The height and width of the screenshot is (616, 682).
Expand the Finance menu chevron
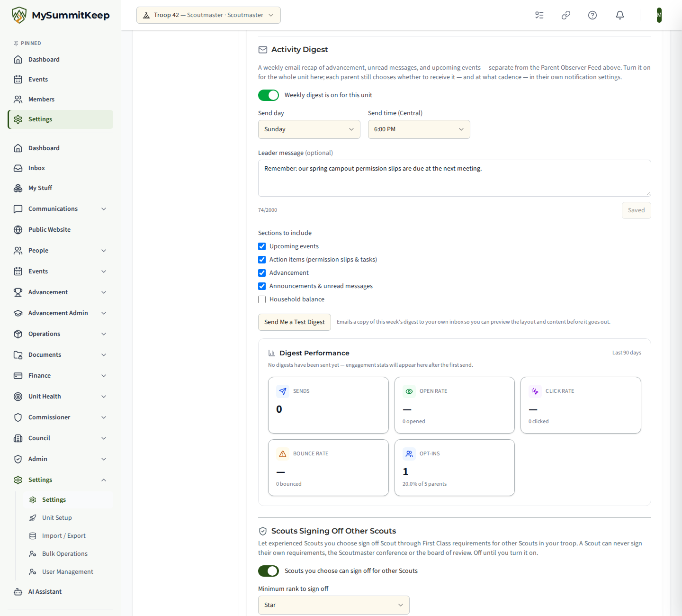(104, 376)
